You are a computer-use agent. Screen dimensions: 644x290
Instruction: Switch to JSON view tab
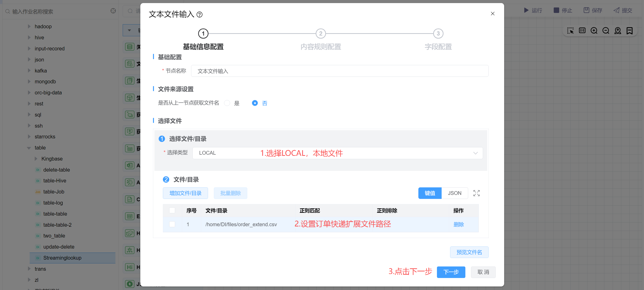454,193
